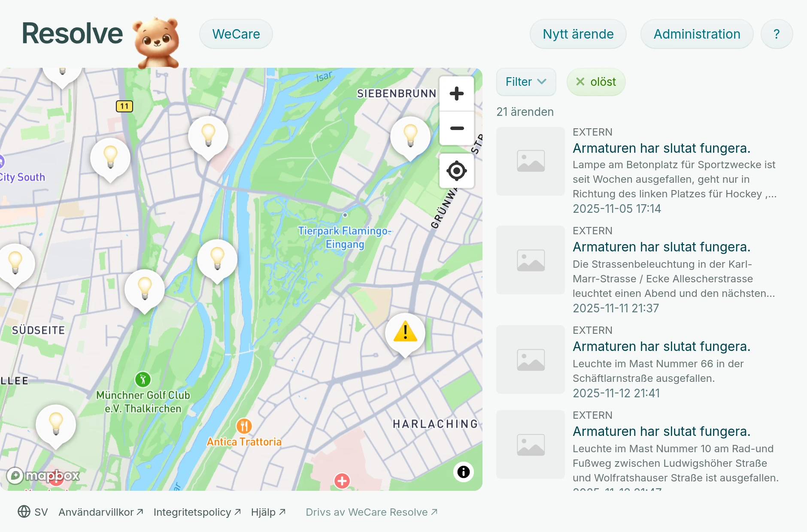807x532 pixels.
Task: Click the yellow warning triangle map marker
Action: [405, 334]
